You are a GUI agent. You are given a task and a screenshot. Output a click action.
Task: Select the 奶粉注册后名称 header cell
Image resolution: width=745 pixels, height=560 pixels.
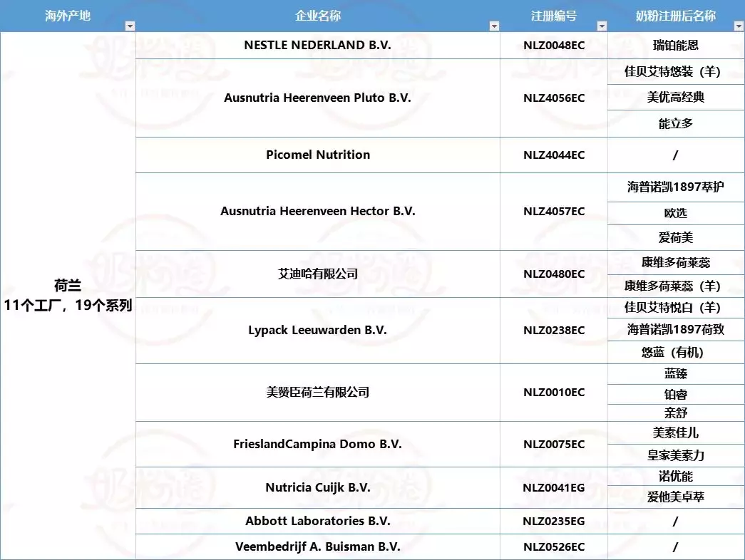pyautogui.click(x=676, y=16)
